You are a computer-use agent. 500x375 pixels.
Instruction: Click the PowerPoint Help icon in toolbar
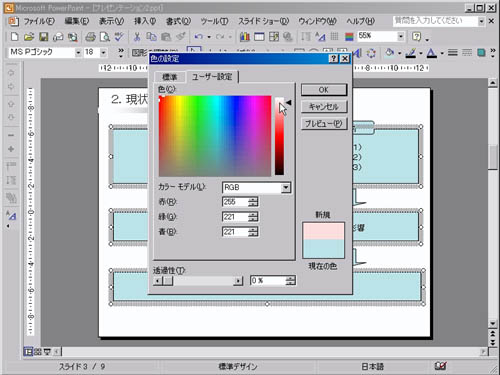point(417,36)
